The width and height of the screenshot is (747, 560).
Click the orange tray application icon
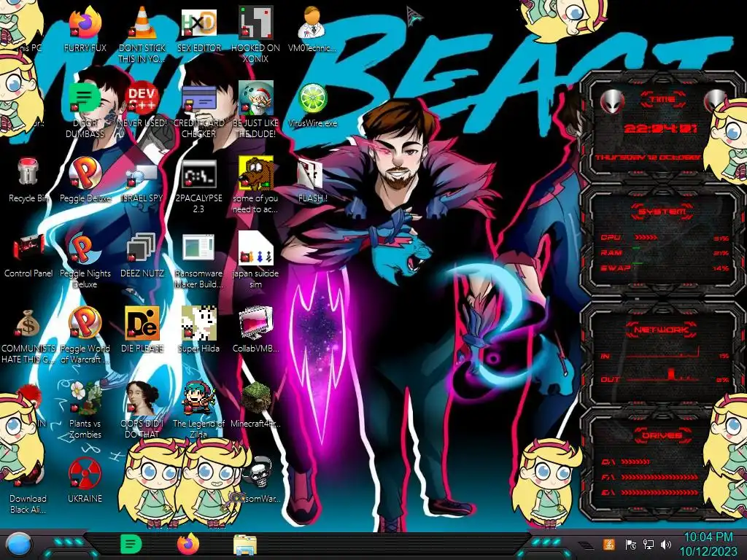(x=609, y=544)
